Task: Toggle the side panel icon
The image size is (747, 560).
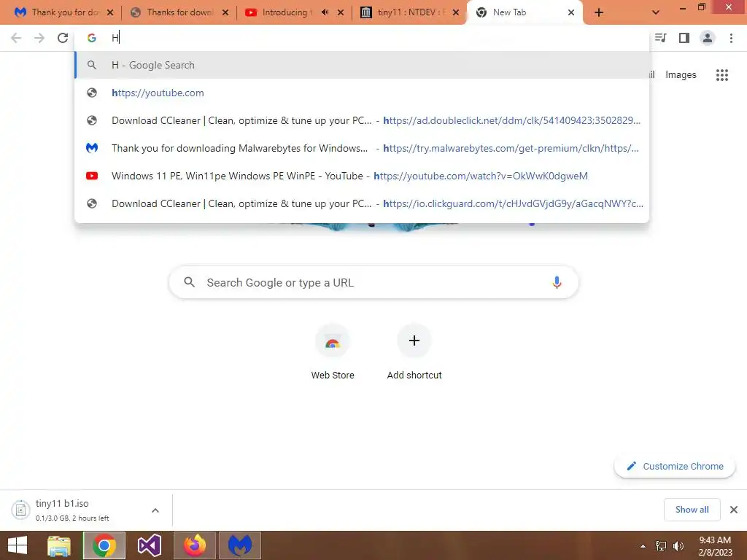Action: point(684,38)
